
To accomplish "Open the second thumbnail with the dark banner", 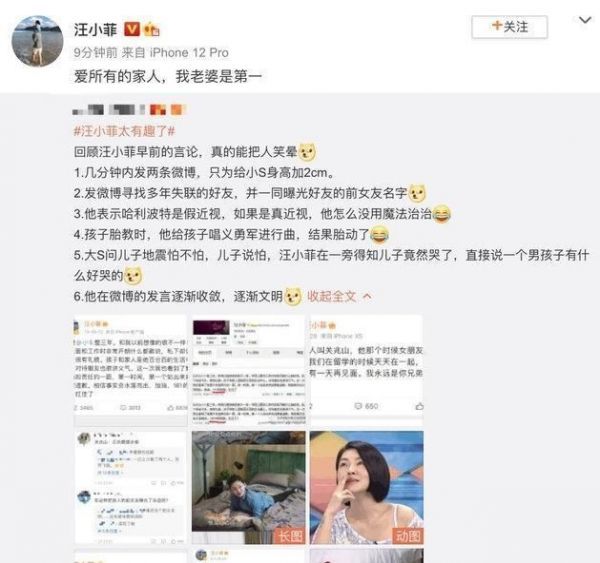I will coord(249,370).
